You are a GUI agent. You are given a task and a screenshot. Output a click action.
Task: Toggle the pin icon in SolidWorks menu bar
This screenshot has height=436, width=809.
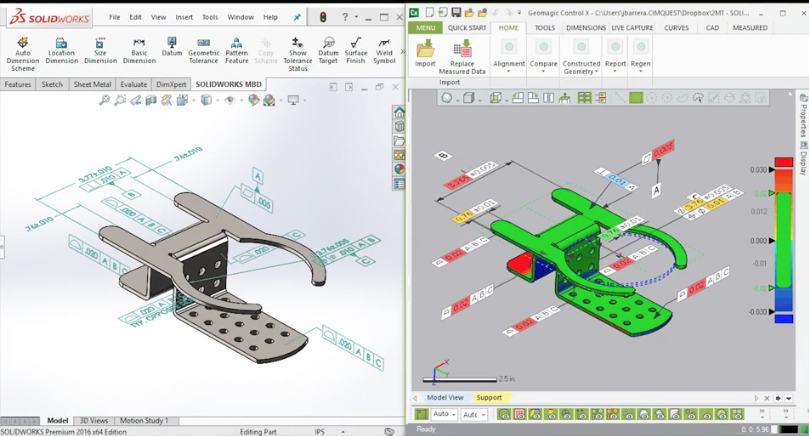(297, 17)
